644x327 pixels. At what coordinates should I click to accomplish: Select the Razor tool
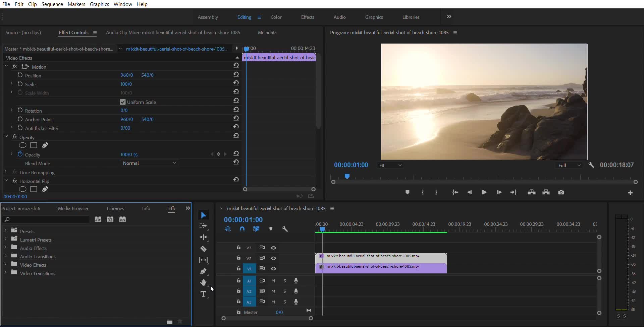click(x=203, y=249)
